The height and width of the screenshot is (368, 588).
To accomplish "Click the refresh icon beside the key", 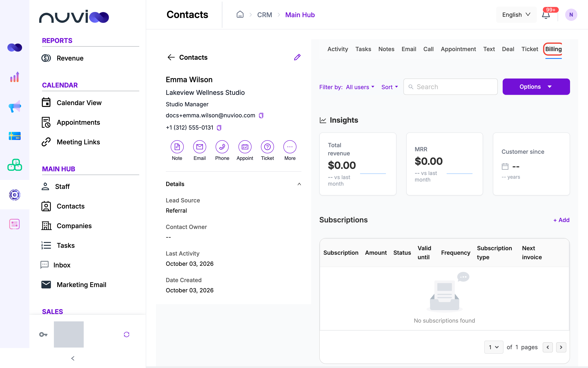I will point(127,334).
